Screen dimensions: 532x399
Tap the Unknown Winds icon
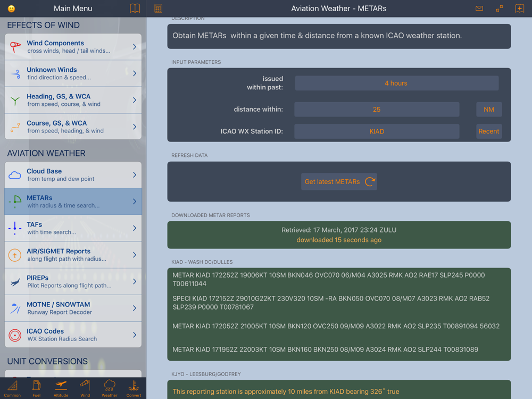tap(15, 73)
